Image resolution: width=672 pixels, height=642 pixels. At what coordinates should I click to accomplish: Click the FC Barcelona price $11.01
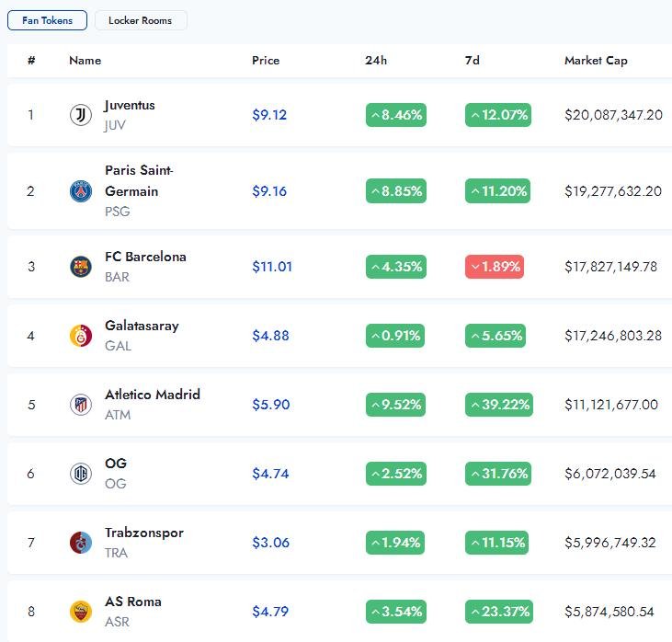click(272, 267)
